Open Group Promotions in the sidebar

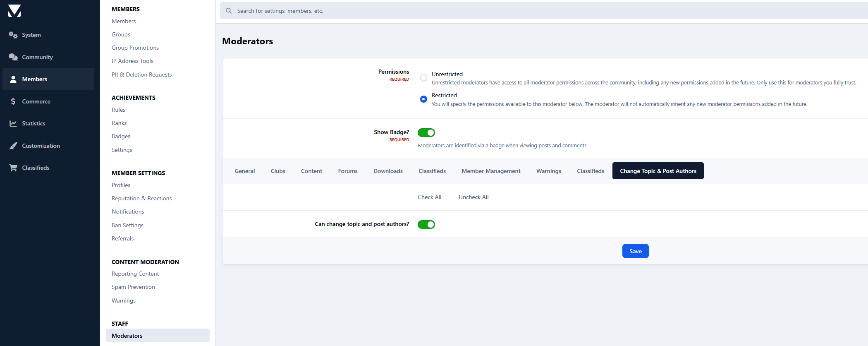135,48
